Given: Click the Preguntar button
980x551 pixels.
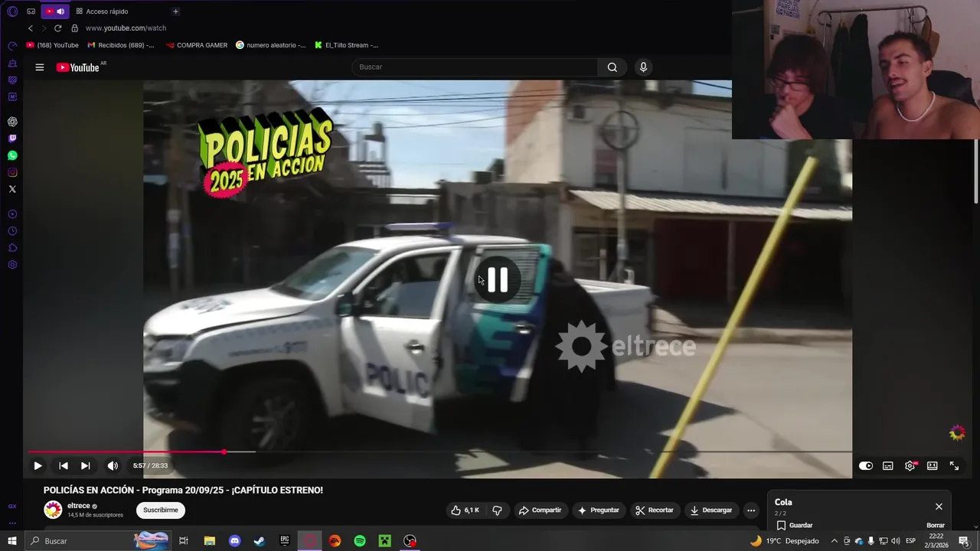Looking at the screenshot, I should [599, 510].
